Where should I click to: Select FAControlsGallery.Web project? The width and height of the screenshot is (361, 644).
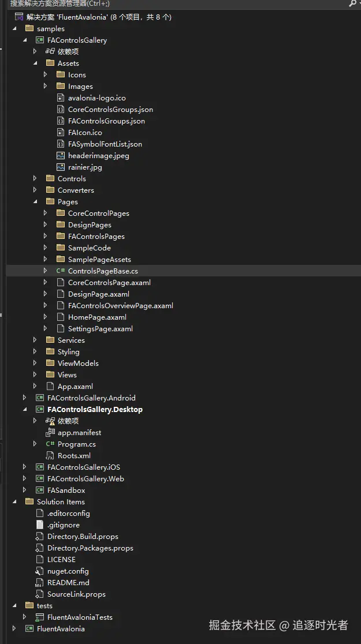click(85, 478)
